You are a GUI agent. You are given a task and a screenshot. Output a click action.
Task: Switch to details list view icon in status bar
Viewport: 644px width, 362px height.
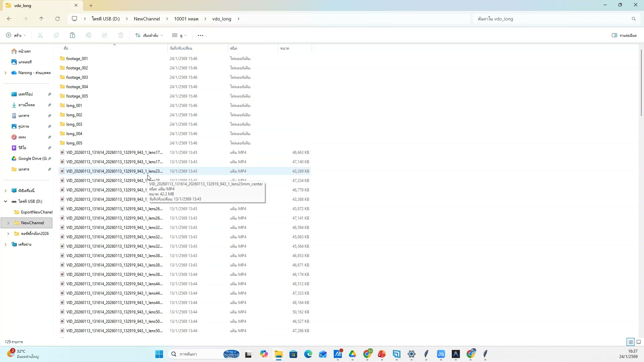tap(631, 342)
